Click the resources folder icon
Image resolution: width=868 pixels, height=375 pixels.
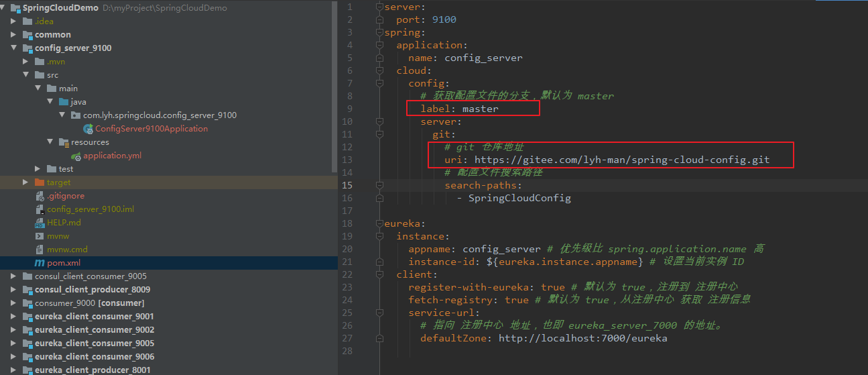pyautogui.click(x=64, y=142)
